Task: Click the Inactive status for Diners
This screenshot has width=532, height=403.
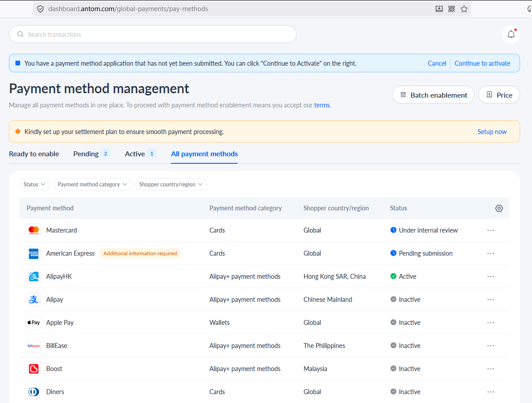Action: tap(405, 392)
